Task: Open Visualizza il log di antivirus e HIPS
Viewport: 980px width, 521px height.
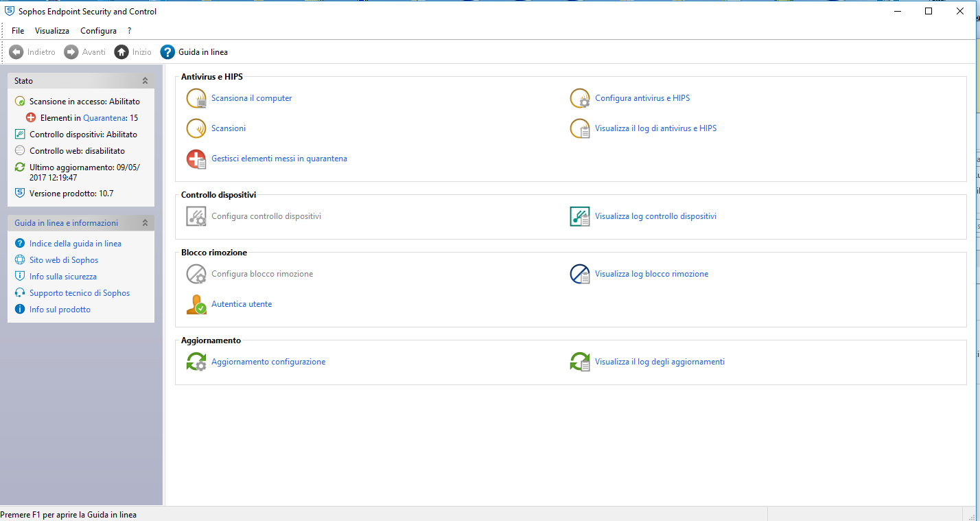Action: pos(655,128)
